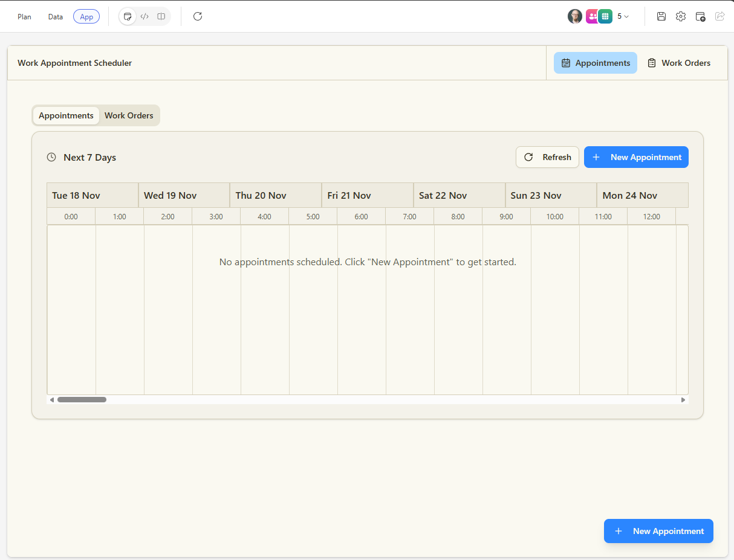This screenshot has height=560, width=734.
Task: Click the publish window icon
Action: click(x=700, y=16)
